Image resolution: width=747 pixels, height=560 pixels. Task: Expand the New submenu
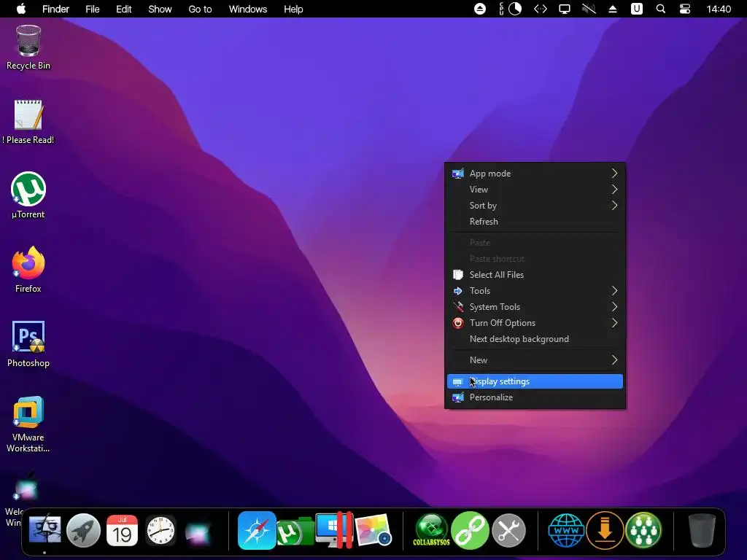coord(535,360)
